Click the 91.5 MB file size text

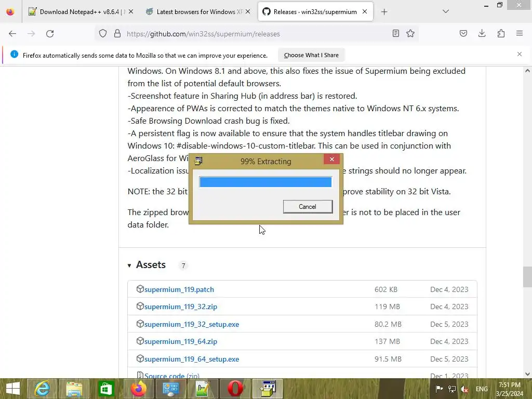point(388,359)
